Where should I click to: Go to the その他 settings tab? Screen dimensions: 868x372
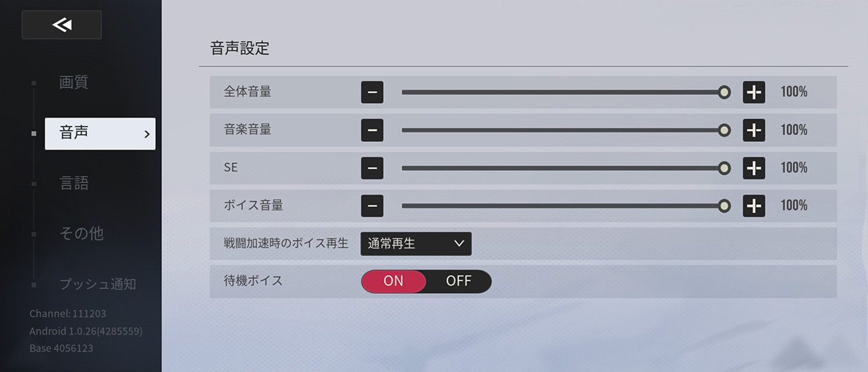pyautogui.click(x=81, y=234)
